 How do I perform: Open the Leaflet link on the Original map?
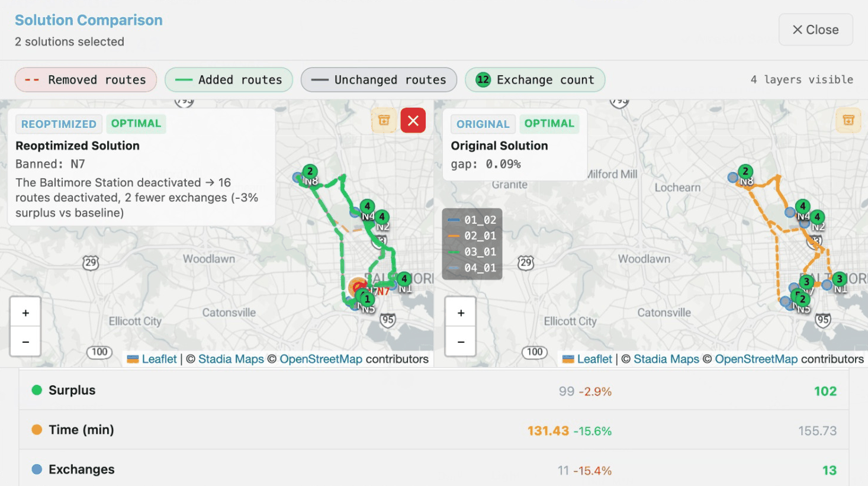point(587,359)
